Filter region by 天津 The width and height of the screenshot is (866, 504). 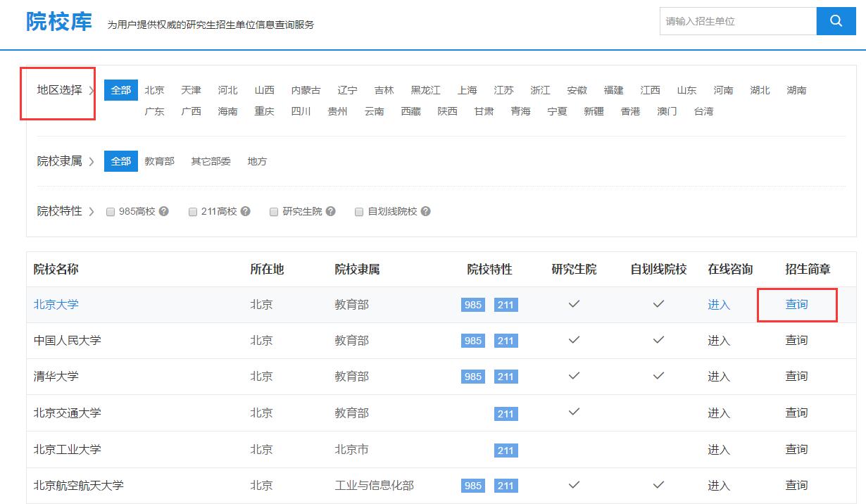(x=192, y=90)
